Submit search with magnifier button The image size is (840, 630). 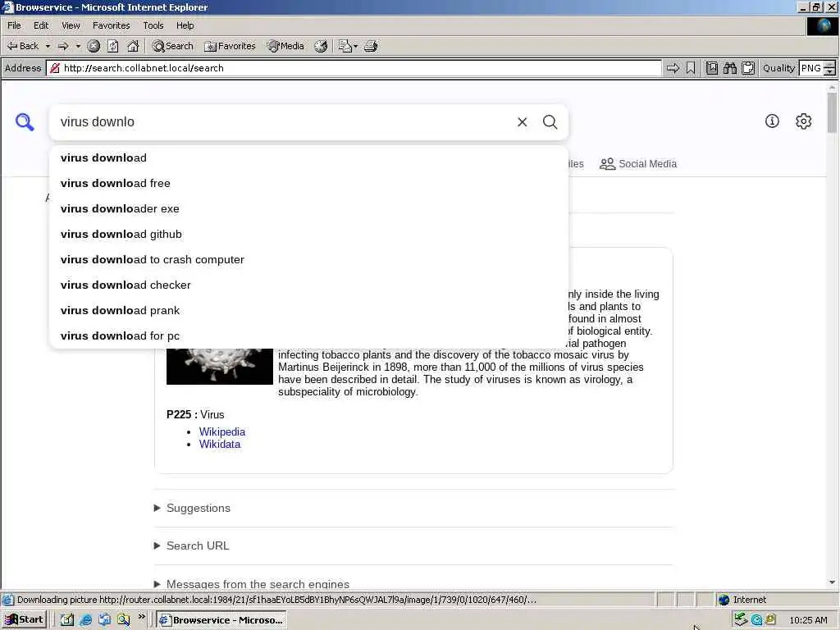pyautogui.click(x=550, y=122)
